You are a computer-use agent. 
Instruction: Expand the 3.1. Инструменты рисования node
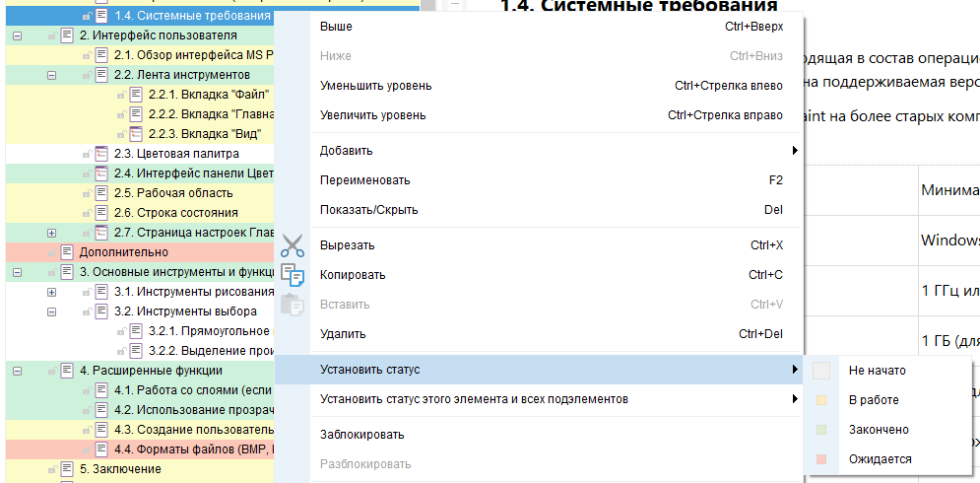(x=51, y=292)
